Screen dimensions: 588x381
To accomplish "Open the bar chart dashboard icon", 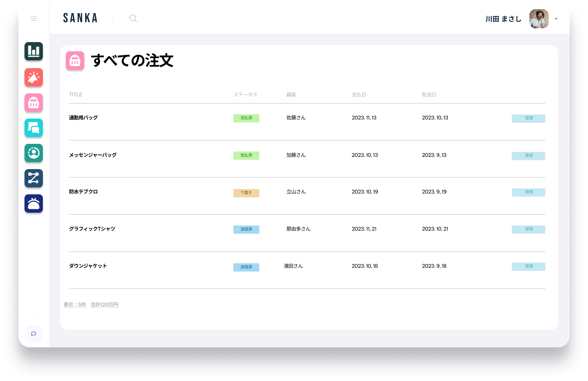I will pos(34,51).
